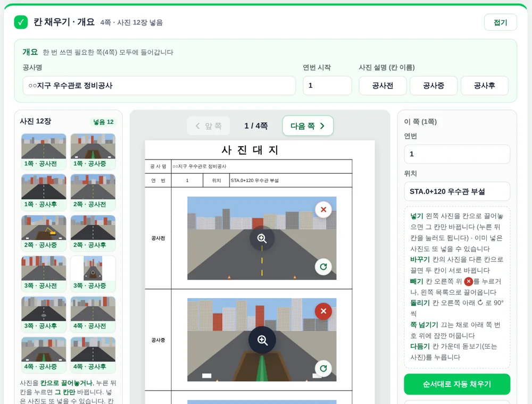The height and width of the screenshot is (404, 532).
Task: Click the 사진대지 document title
Action: coord(250,150)
